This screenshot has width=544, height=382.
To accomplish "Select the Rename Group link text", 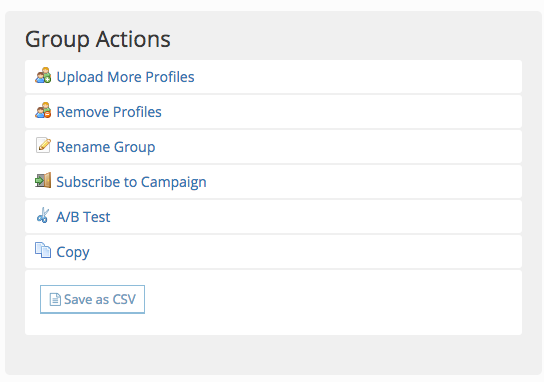I will tap(106, 147).
